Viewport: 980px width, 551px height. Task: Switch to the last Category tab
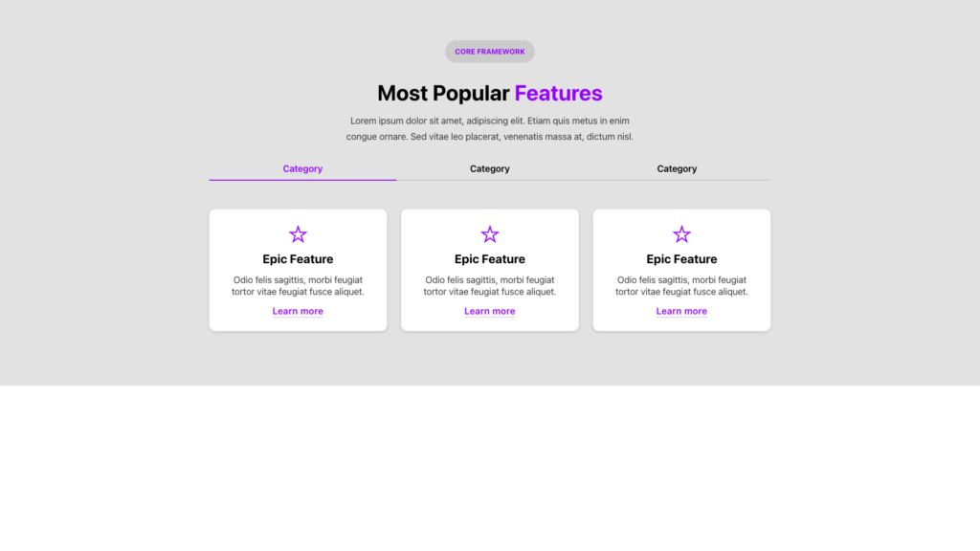pos(677,169)
